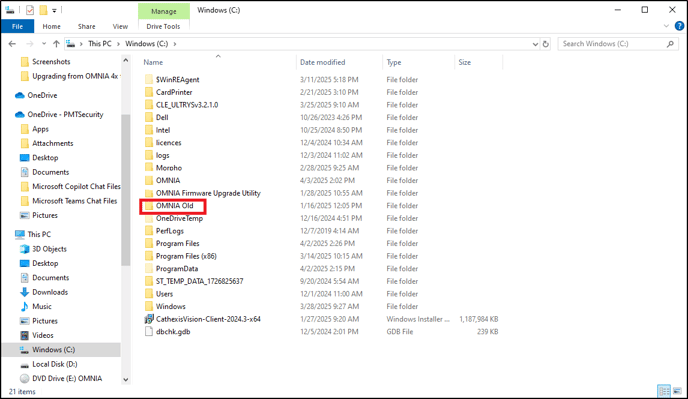
Task: Refresh the folder with the refresh icon
Action: point(545,44)
